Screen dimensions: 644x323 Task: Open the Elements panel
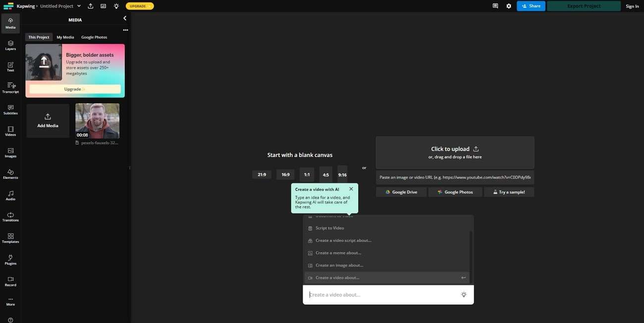click(10, 174)
